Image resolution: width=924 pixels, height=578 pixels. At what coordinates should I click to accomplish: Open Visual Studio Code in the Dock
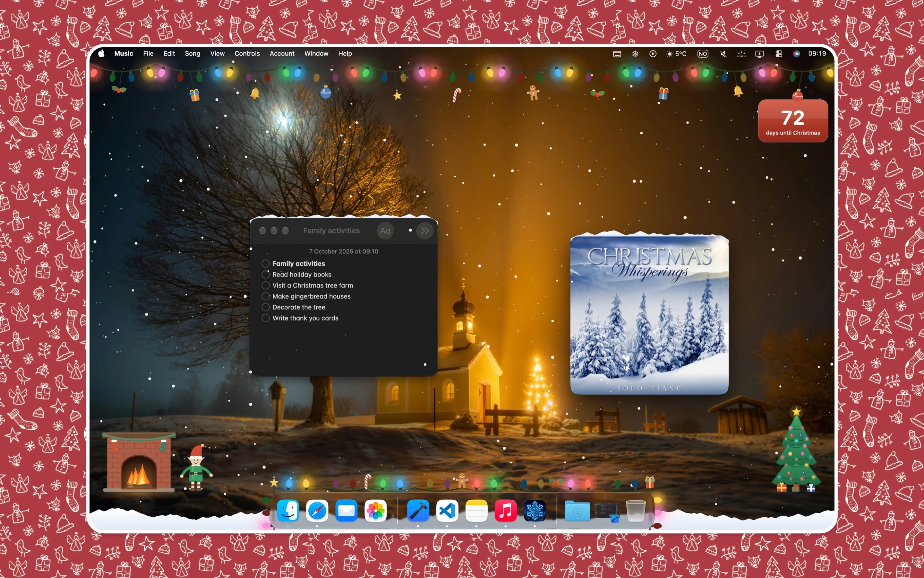[x=447, y=511]
